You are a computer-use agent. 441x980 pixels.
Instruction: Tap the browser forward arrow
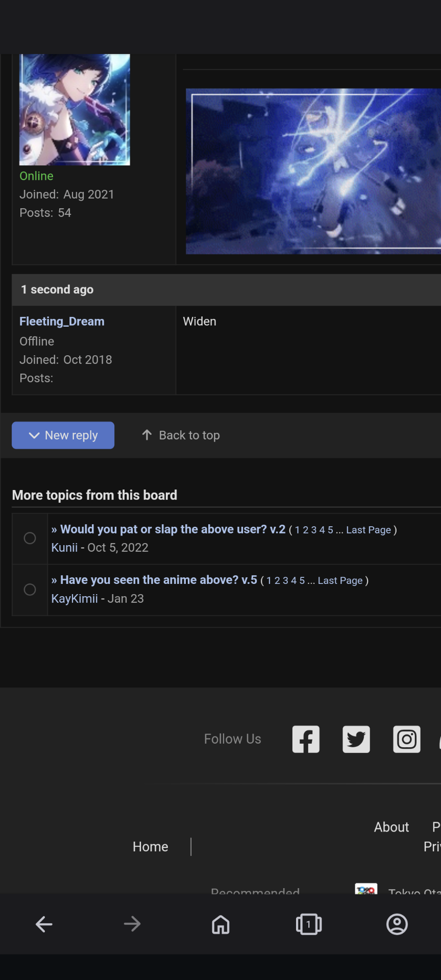132,924
